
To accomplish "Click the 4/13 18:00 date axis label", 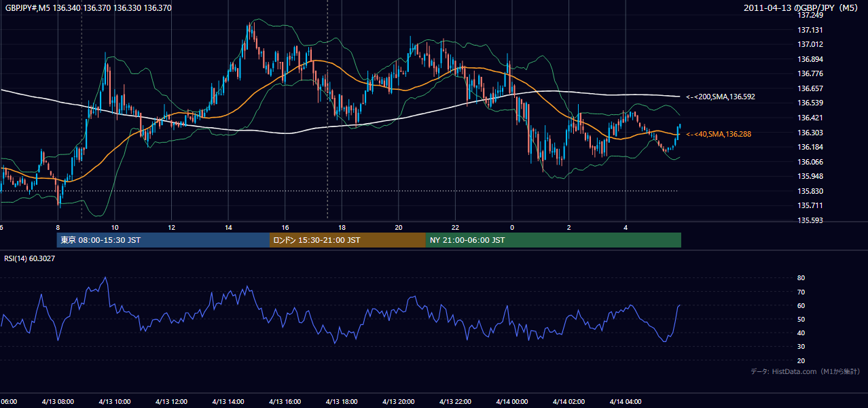I will tap(342, 402).
